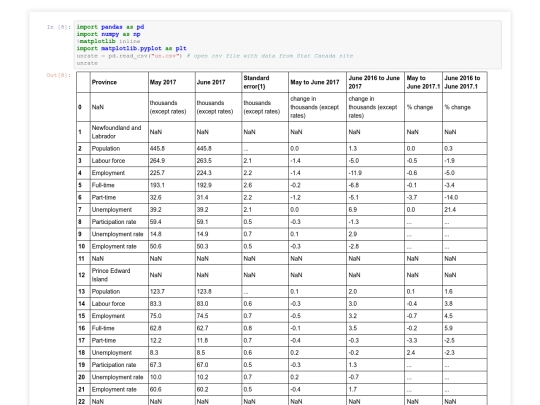
Task: Click the 445.8 May 2017 Population value
Action: coord(172,148)
